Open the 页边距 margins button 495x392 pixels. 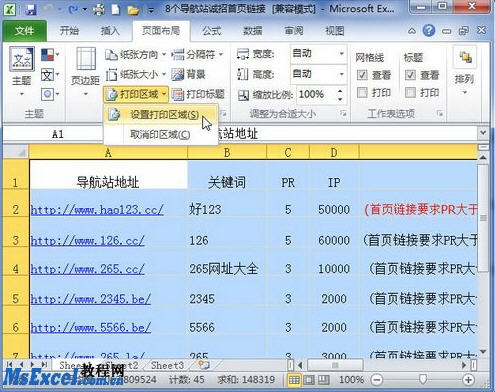[85, 71]
